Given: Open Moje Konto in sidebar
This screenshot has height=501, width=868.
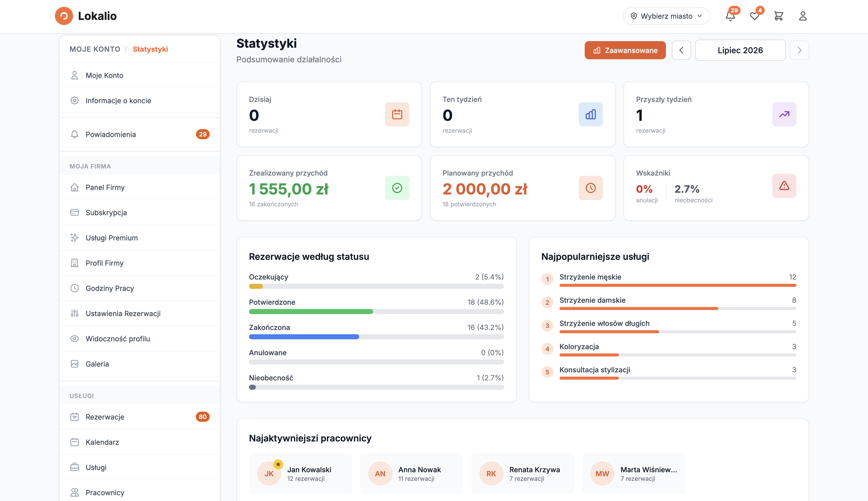Looking at the screenshot, I should 140,75.
